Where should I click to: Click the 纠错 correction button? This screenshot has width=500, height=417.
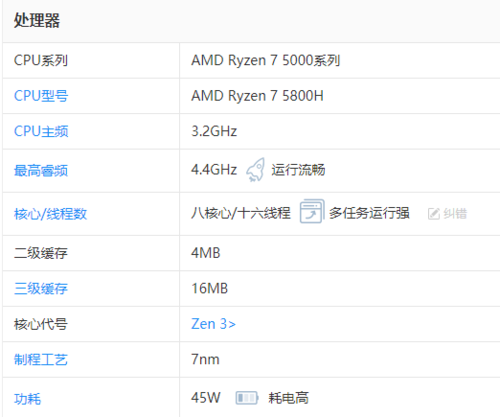tap(447, 214)
